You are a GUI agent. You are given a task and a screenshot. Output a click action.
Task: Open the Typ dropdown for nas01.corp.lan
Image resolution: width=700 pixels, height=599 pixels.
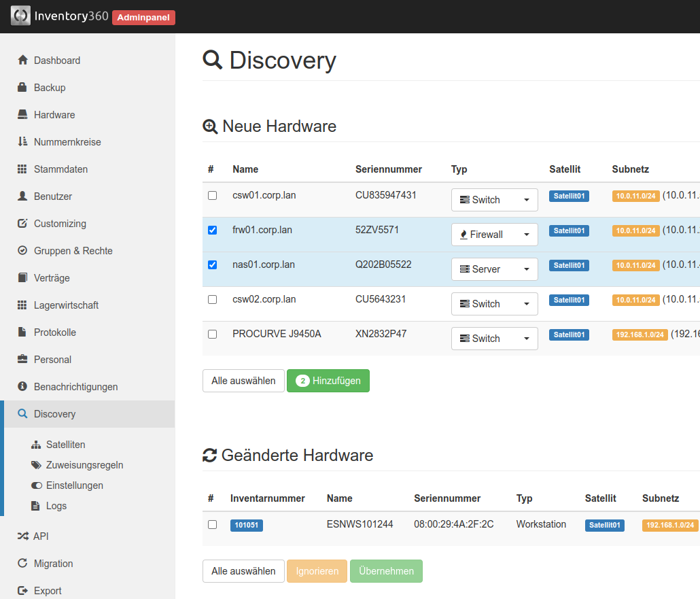(x=495, y=269)
